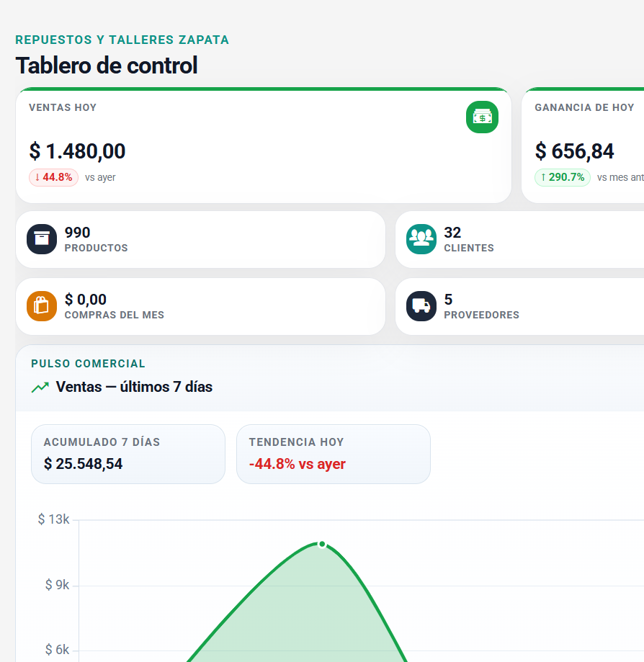Open the Ganancia de Hoy card
This screenshot has width=644, height=662.
click(x=583, y=146)
